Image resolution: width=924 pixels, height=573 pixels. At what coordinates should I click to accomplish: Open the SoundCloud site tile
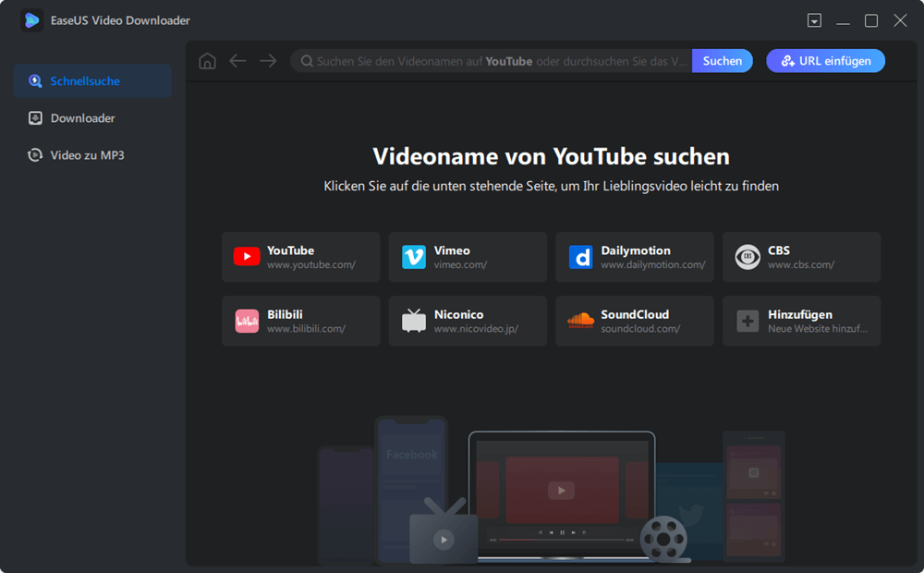tap(635, 321)
